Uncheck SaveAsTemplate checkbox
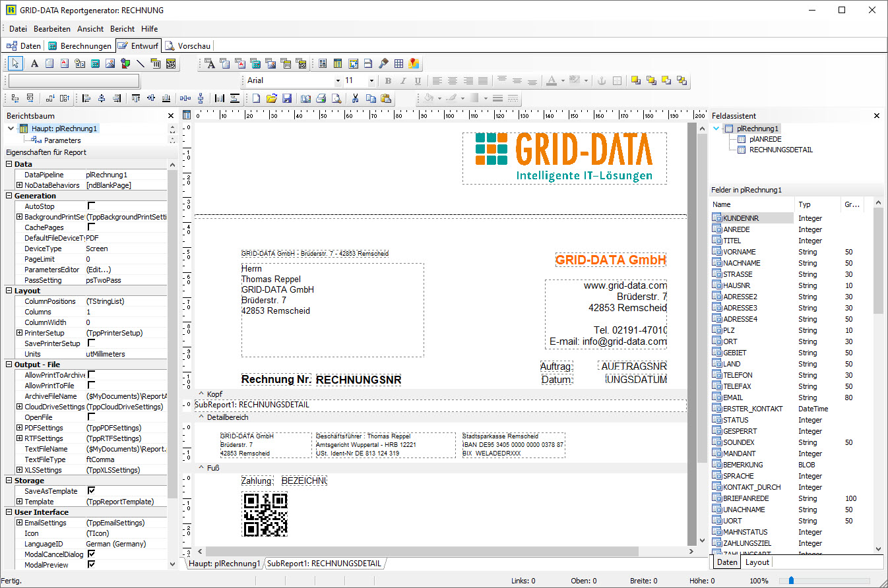Screen dimensions: 888x588 click(91, 491)
